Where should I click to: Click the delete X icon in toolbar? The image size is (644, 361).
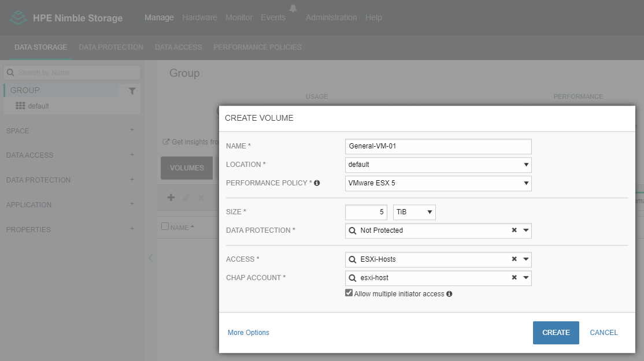click(x=201, y=198)
